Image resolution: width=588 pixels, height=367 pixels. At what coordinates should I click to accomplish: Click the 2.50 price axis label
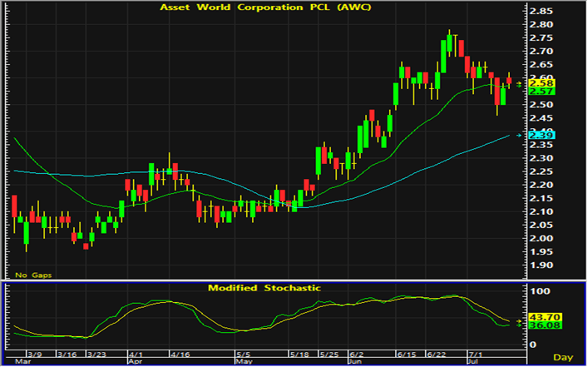pos(541,105)
